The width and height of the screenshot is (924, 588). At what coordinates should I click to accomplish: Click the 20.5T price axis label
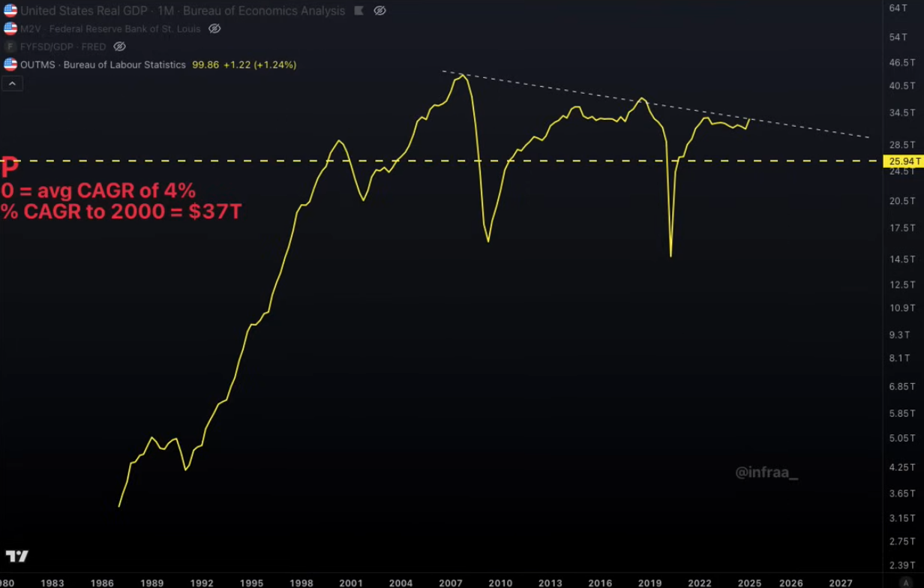901,201
